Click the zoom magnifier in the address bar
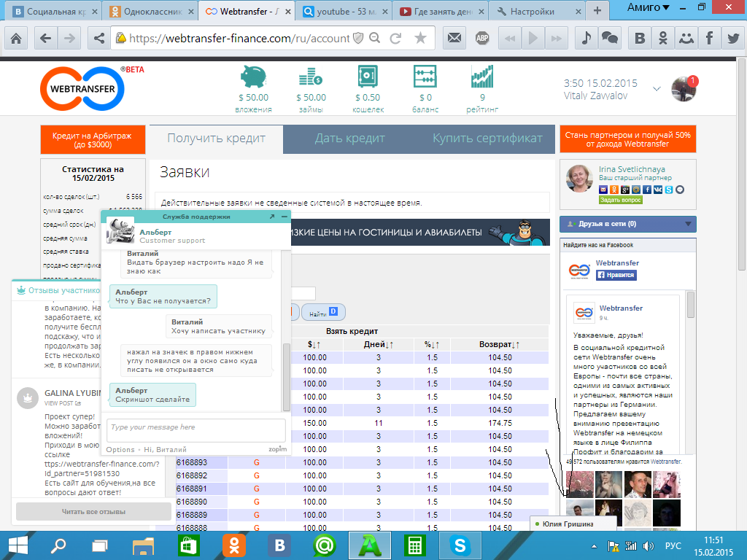747x560 pixels. click(x=375, y=38)
